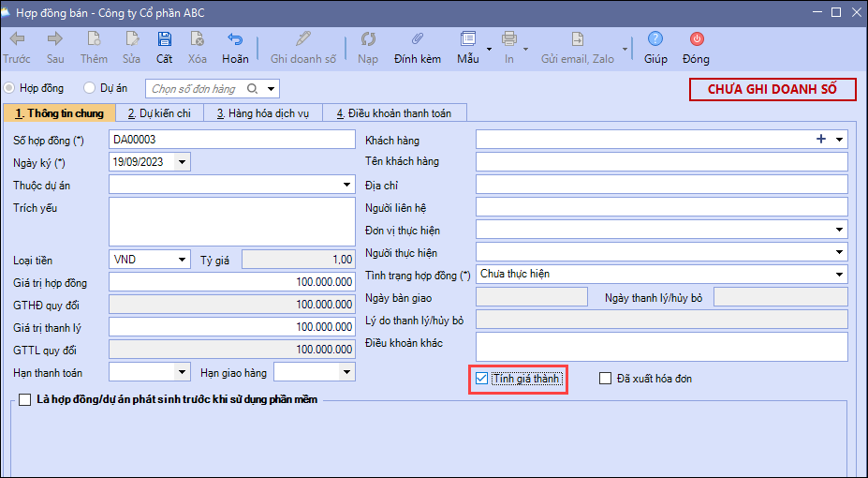
Task: Open the Giúp help icon
Action: pos(655,39)
